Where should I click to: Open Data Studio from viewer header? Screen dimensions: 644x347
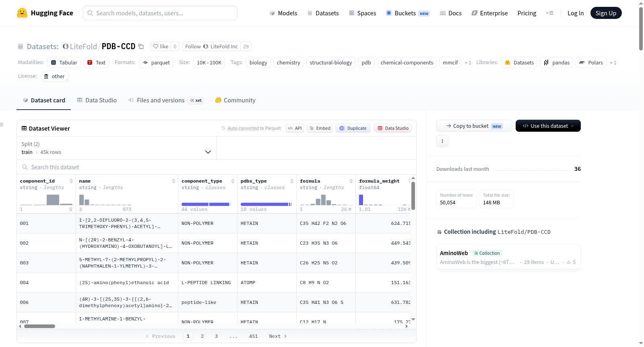393,128
